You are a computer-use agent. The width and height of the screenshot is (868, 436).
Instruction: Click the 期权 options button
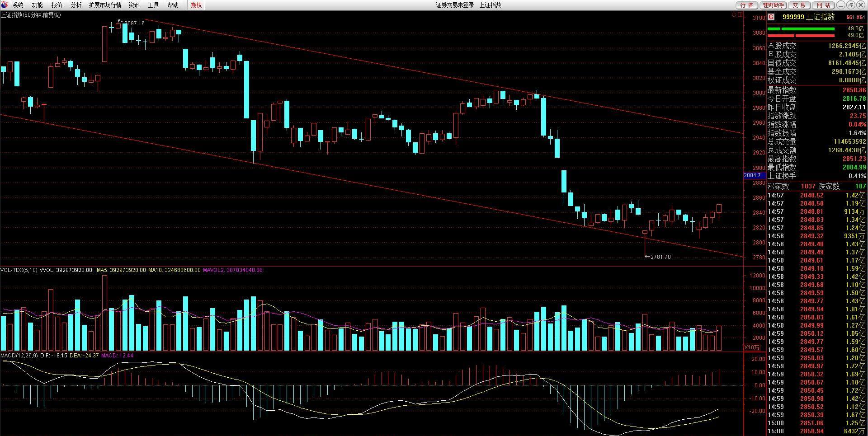pos(196,5)
